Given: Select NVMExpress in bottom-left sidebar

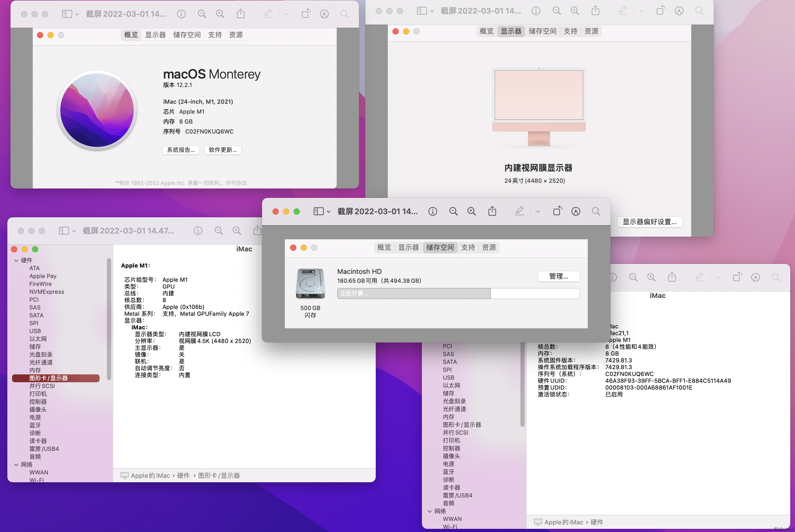Looking at the screenshot, I should tap(47, 291).
